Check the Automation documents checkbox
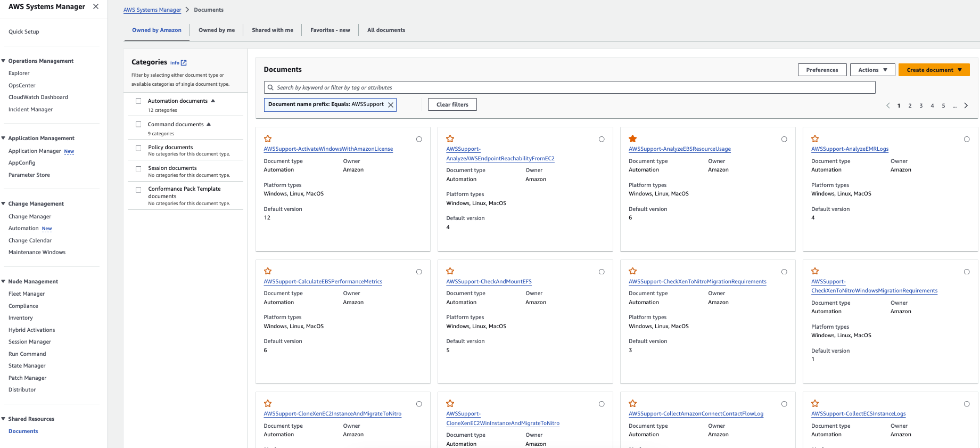 coord(138,101)
